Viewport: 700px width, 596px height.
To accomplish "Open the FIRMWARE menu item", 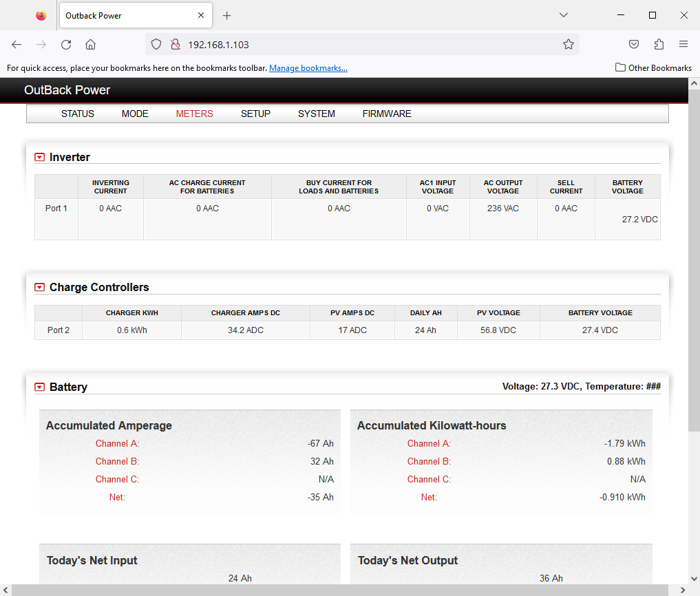I will point(387,114).
